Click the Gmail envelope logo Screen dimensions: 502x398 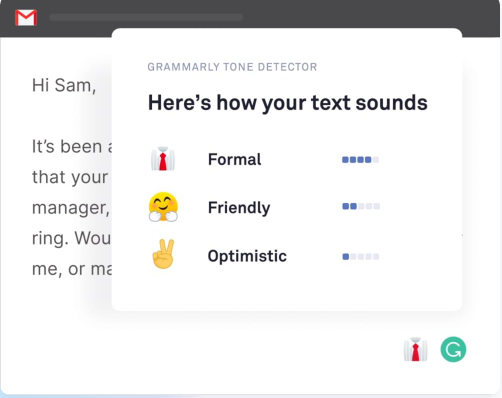click(x=26, y=18)
